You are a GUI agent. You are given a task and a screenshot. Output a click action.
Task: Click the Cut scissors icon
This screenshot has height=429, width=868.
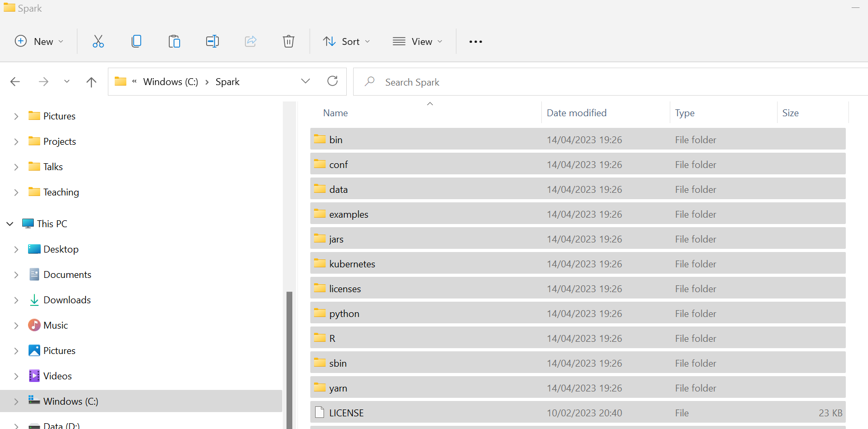pos(98,41)
